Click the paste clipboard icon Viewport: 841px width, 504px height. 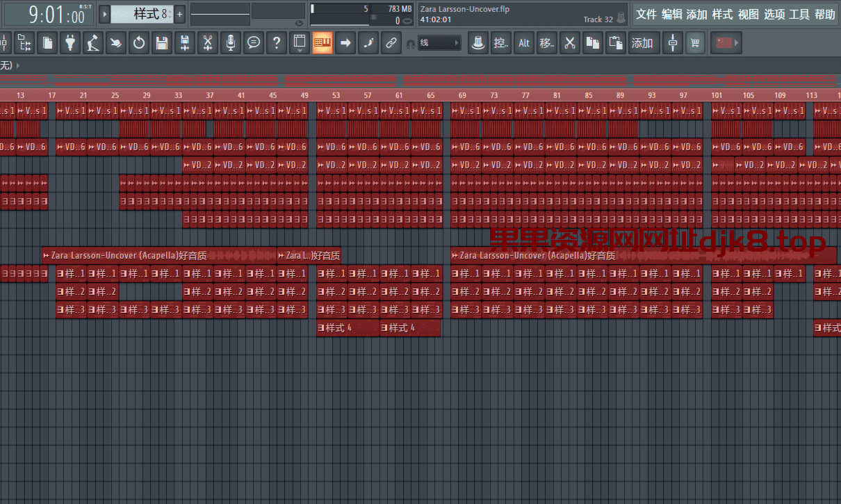(616, 43)
